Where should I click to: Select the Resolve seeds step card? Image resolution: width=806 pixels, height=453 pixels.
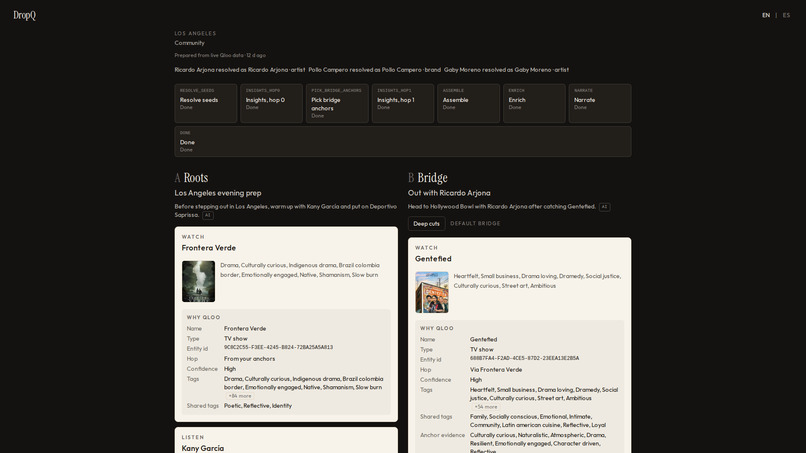coord(206,103)
